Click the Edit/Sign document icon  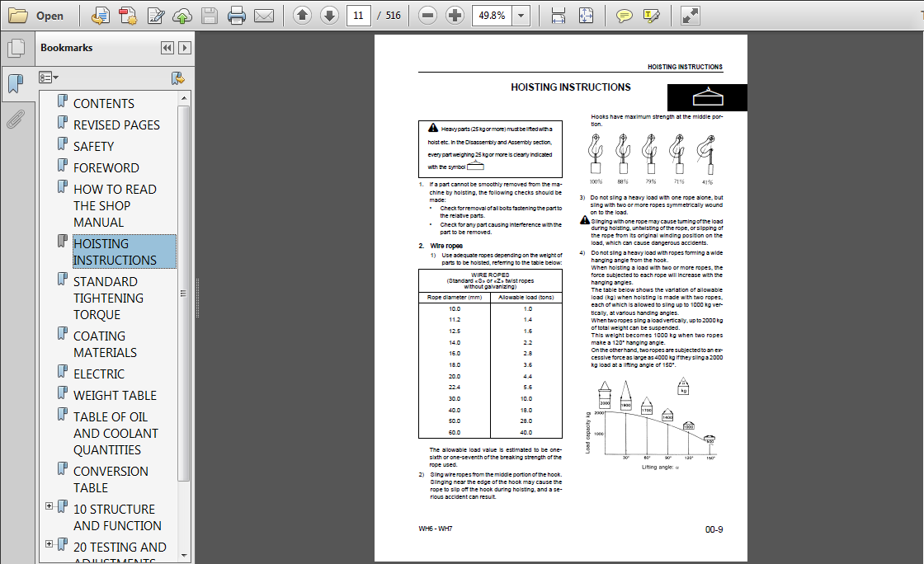point(156,16)
